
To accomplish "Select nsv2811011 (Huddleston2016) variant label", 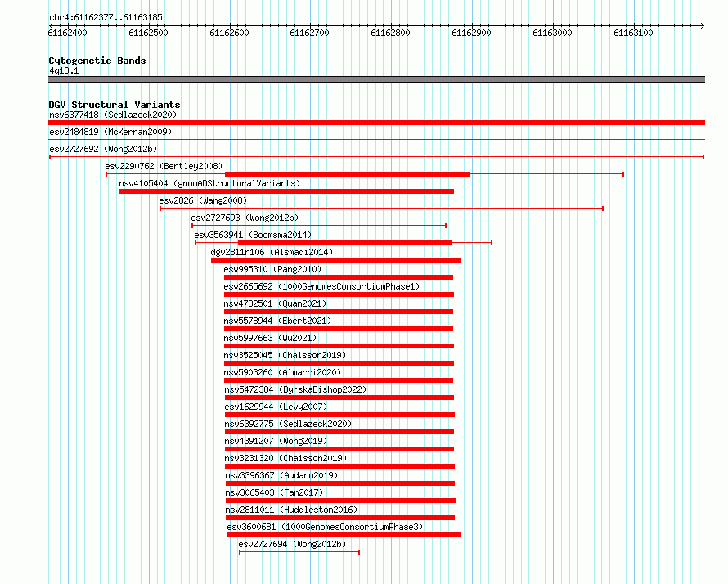I will tap(291, 510).
